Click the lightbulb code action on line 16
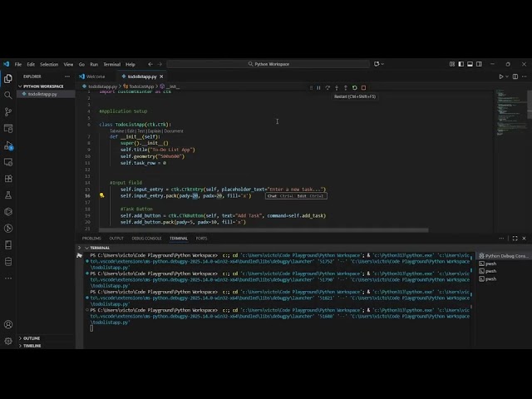The height and width of the screenshot is (399, 532). (x=101, y=195)
